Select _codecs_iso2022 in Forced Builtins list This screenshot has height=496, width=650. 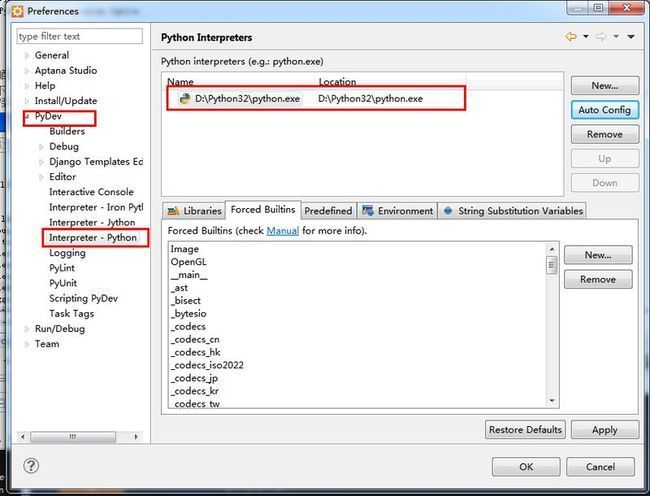coord(207,365)
